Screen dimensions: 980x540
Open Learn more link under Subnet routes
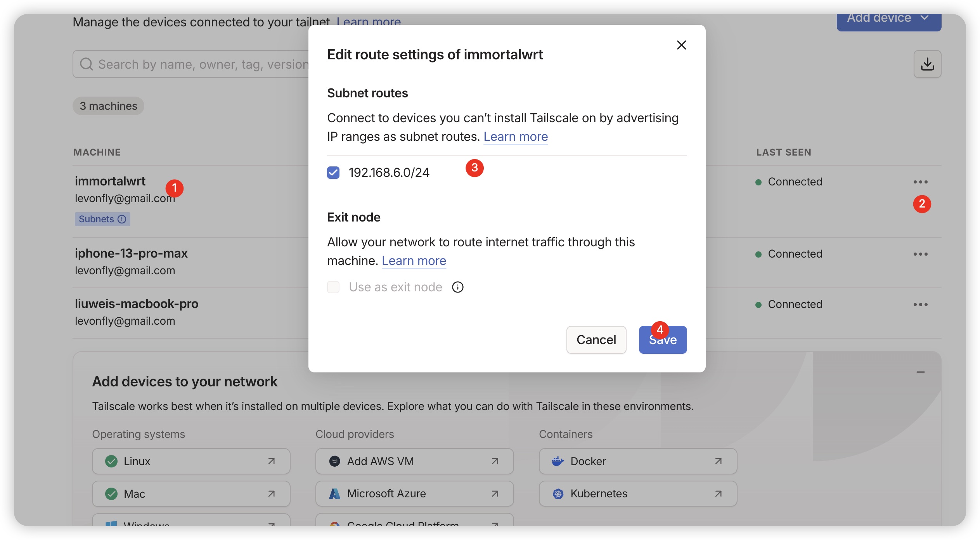pyautogui.click(x=515, y=137)
